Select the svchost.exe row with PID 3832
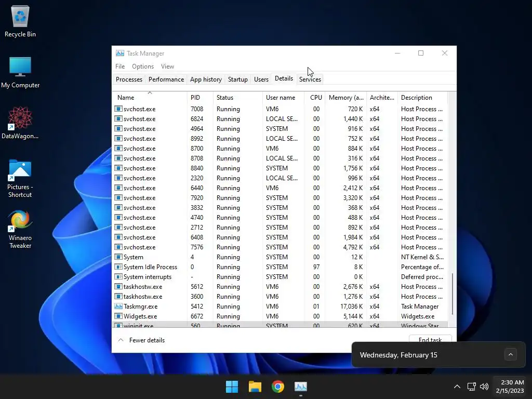The height and width of the screenshot is (399, 532). [280, 208]
